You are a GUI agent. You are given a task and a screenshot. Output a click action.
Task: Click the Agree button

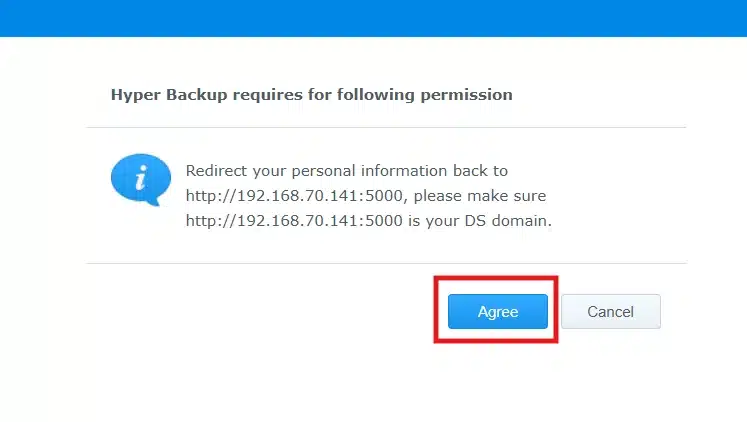[497, 311]
